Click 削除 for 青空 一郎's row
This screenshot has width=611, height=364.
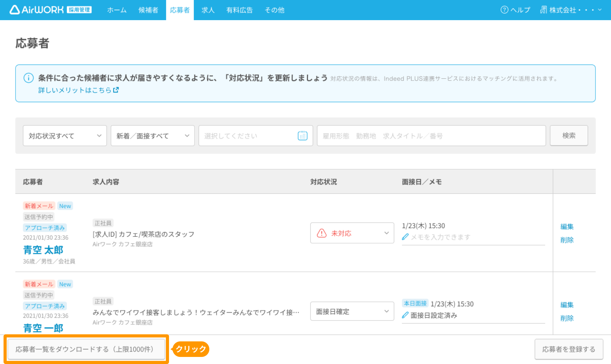[x=567, y=318]
